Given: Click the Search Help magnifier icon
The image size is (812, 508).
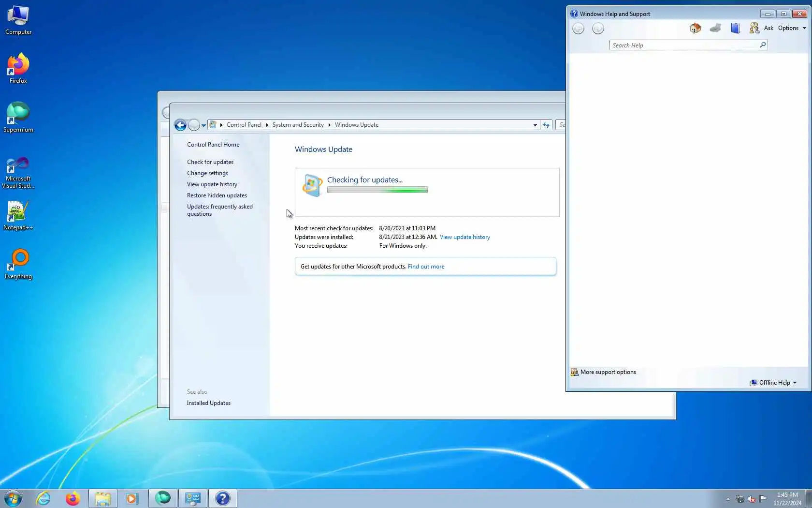Looking at the screenshot, I should [763, 45].
